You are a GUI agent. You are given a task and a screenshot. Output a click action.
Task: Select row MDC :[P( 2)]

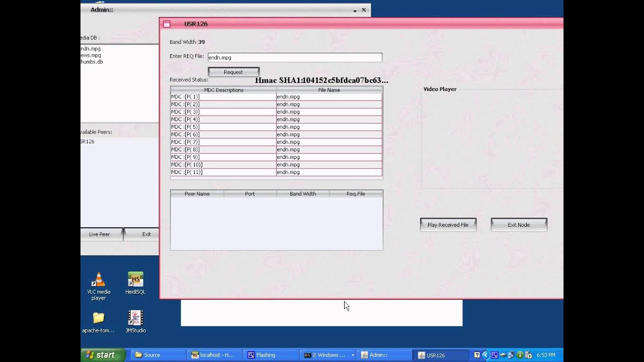[276, 104]
